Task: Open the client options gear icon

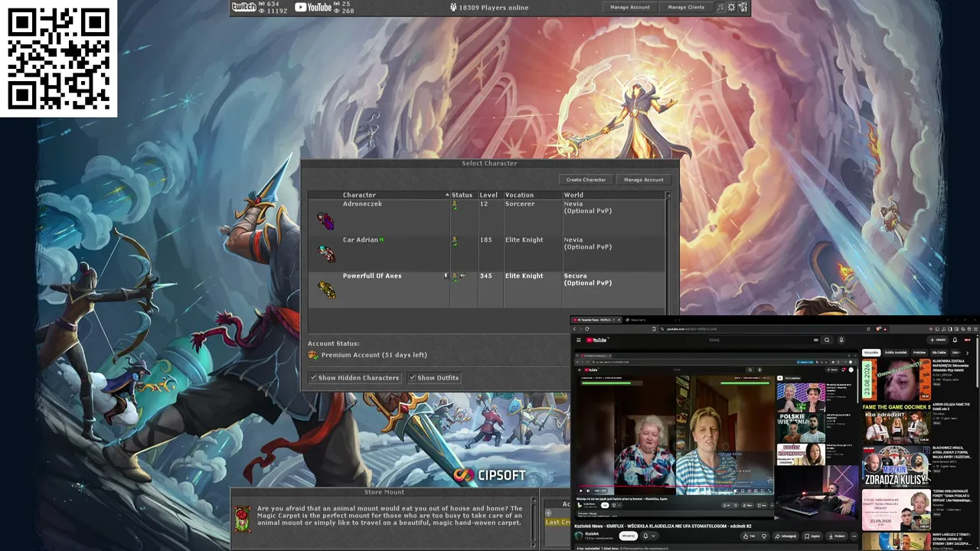Action: point(731,8)
